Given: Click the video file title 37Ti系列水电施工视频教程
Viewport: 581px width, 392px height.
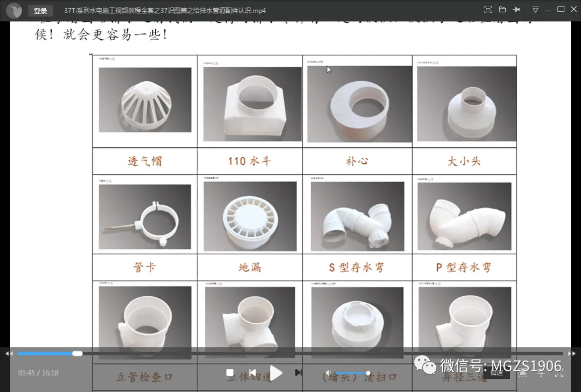Looking at the screenshot, I should point(165,10).
